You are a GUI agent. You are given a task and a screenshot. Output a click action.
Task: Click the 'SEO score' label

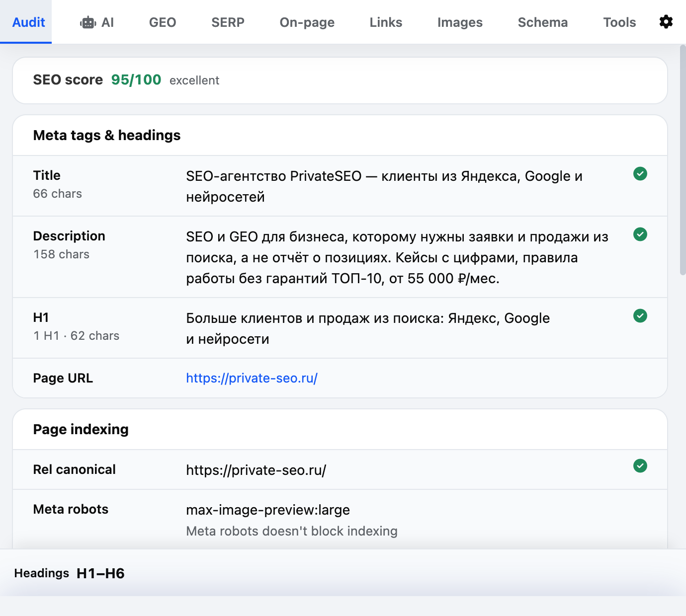coord(68,80)
